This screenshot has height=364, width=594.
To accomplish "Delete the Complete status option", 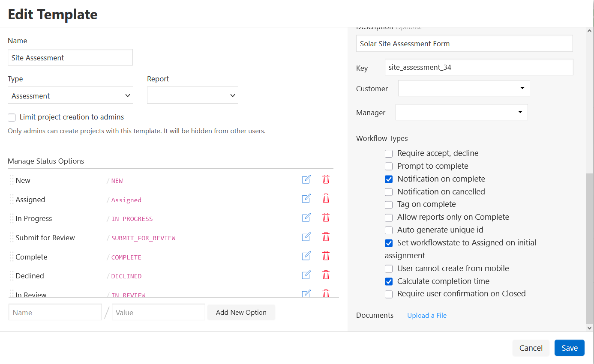I will point(326,256).
